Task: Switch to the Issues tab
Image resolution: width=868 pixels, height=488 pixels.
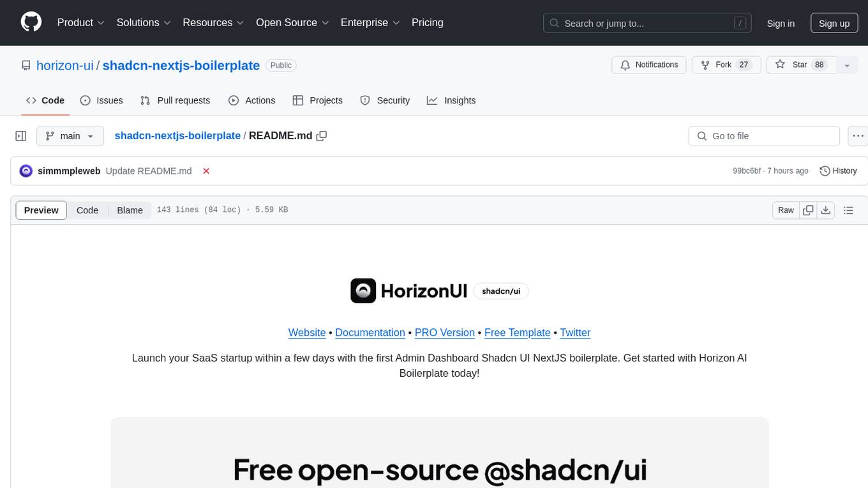Action: [101, 100]
